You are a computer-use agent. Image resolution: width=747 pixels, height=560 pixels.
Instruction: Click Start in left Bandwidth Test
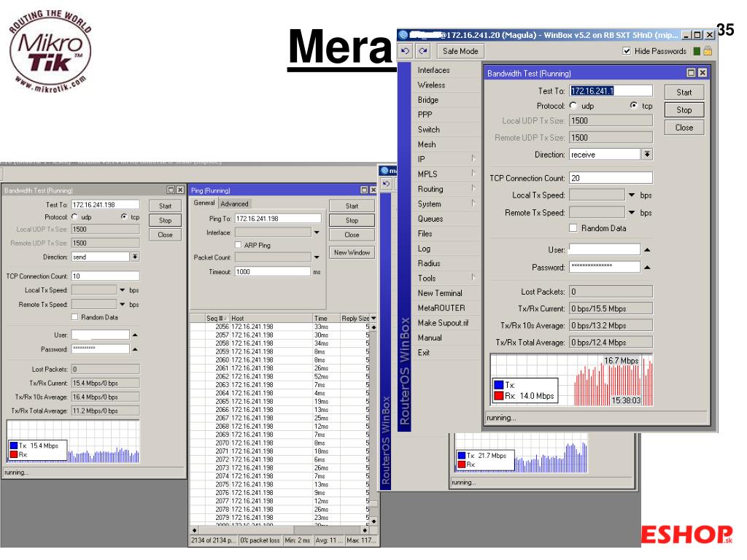165,206
